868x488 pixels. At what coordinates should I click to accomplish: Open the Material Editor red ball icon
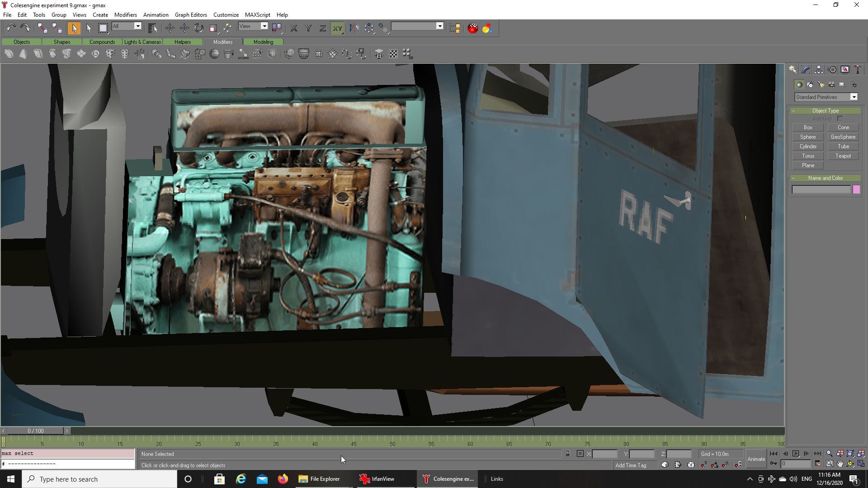click(472, 28)
